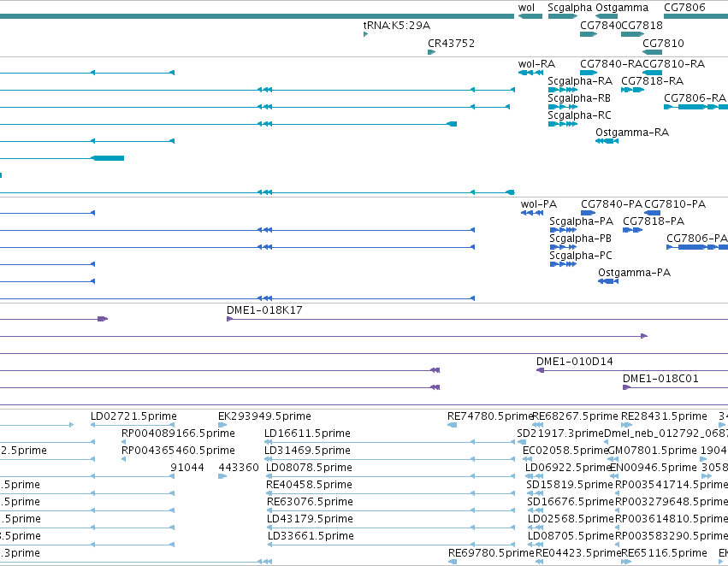This screenshot has height=566, width=728.
Task: Click the RE28431.5prime EST label
Action: point(664,416)
